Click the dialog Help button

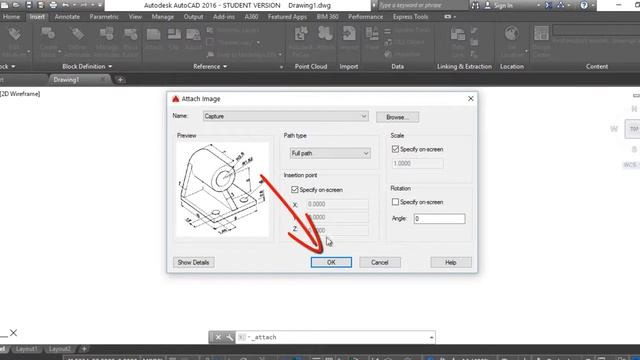451,262
